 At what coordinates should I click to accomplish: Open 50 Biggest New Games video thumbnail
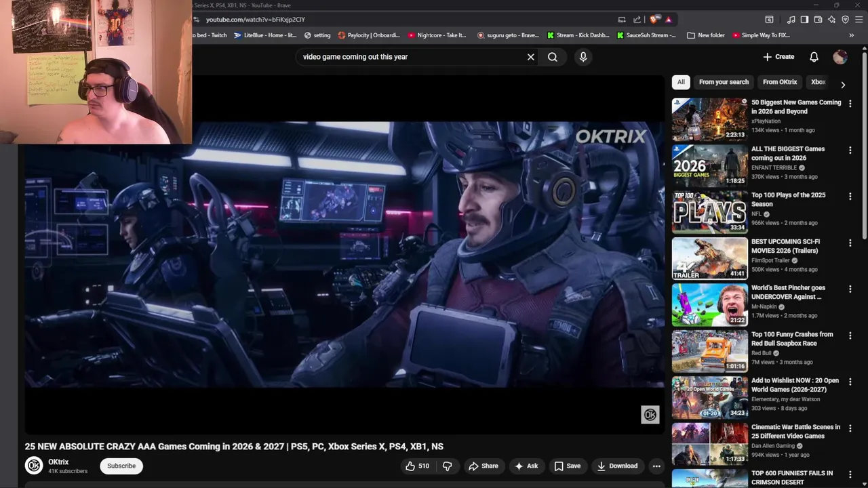tap(709, 119)
